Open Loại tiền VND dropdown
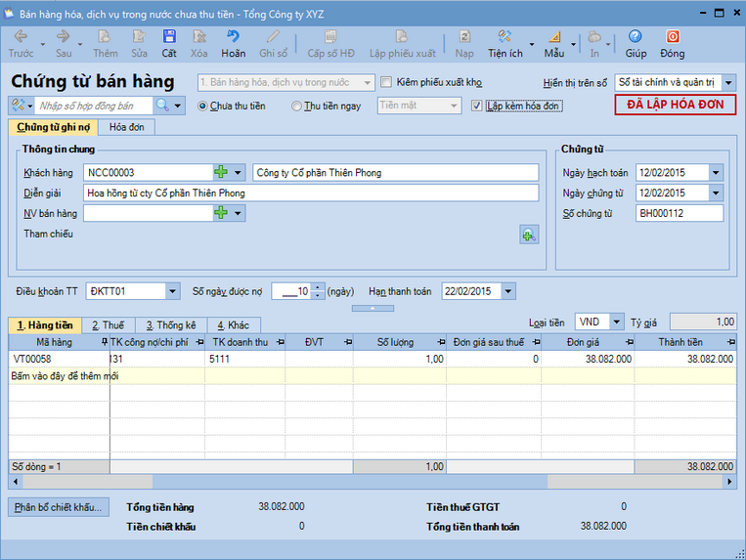Viewport: 746px width, 560px height. click(617, 322)
